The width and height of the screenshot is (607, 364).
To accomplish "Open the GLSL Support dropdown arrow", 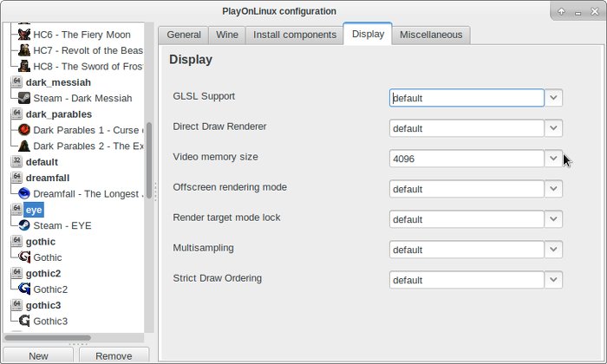I will [553, 98].
